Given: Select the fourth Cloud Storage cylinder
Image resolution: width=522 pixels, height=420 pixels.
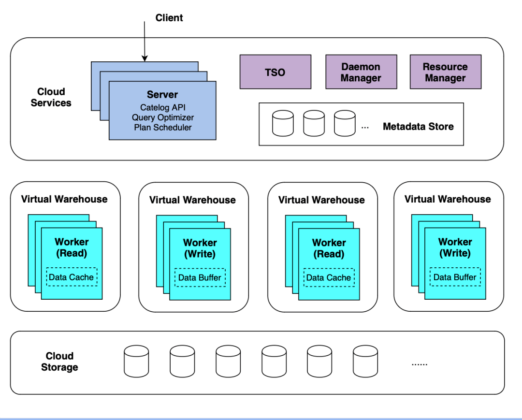Looking at the screenshot, I should [274, 361].
